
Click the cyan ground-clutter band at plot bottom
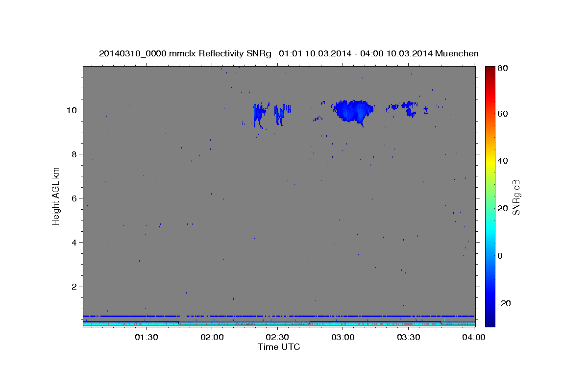click(279, 324)
